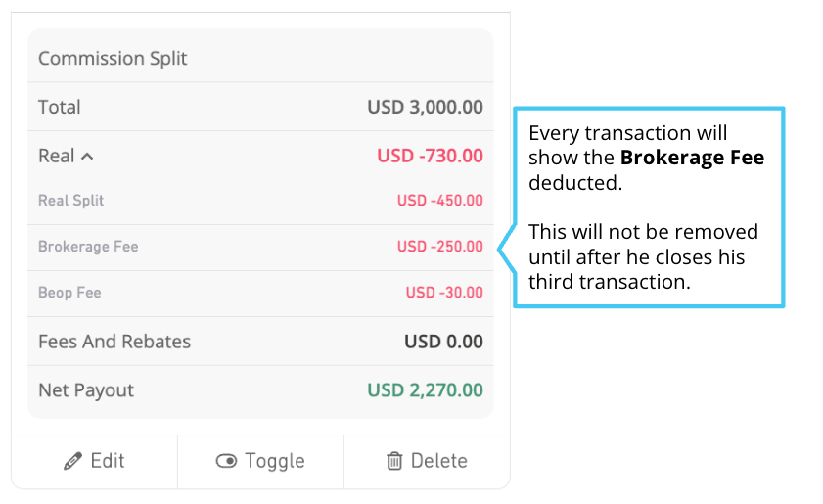
Task: Click the Toggle button label
Action: pos(275,461)
